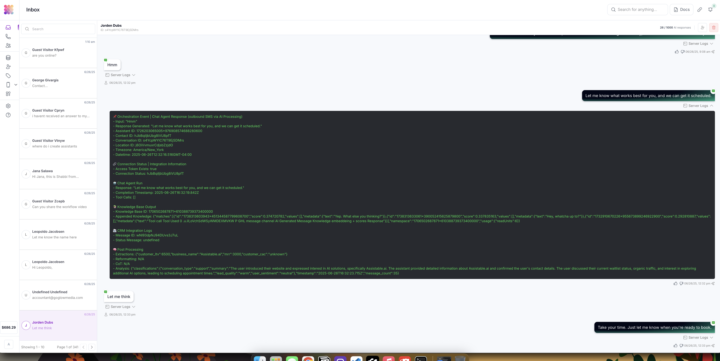The image size is (720, 361).
Task: Click the 'Jorden Dubs' name in the conversation header
Action: pyautogui.click(x=111, y=26)
